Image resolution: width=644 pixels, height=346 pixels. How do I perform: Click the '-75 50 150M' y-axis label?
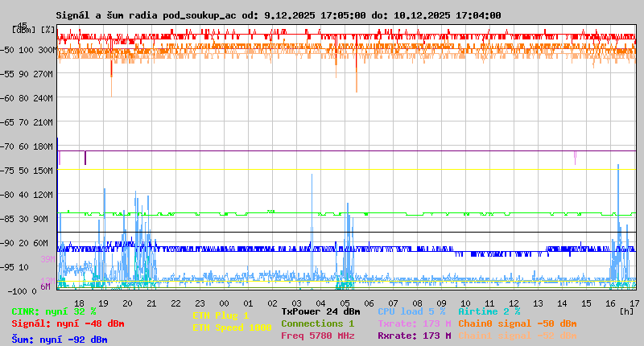(27, 171)
